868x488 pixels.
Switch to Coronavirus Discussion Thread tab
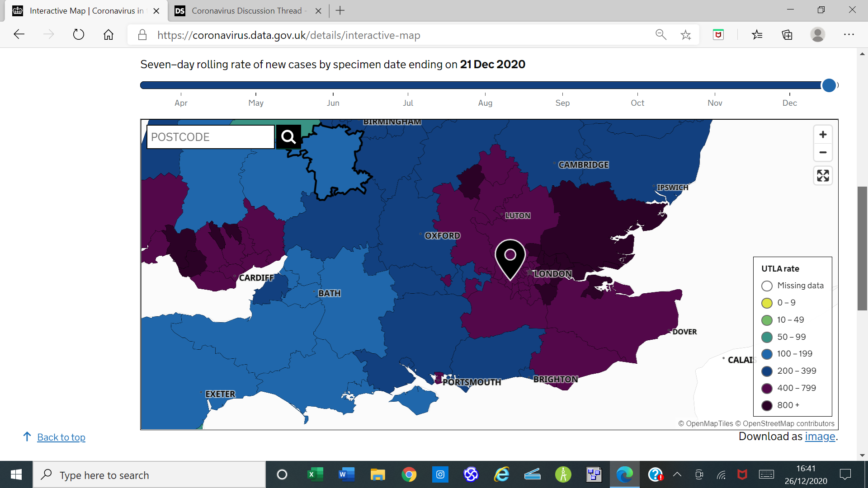[246, 11]
